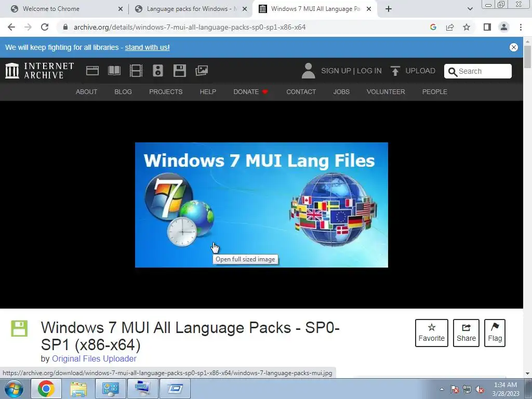Open the clock showing 1:34 AM
The width and height of the screenshot is (532, 399).
click(x=506, y=389)
